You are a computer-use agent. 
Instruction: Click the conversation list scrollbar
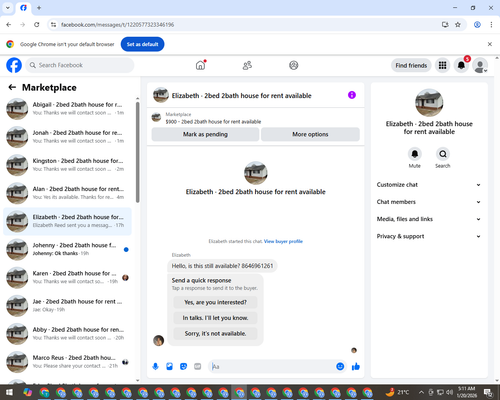(x=138, y=152)
